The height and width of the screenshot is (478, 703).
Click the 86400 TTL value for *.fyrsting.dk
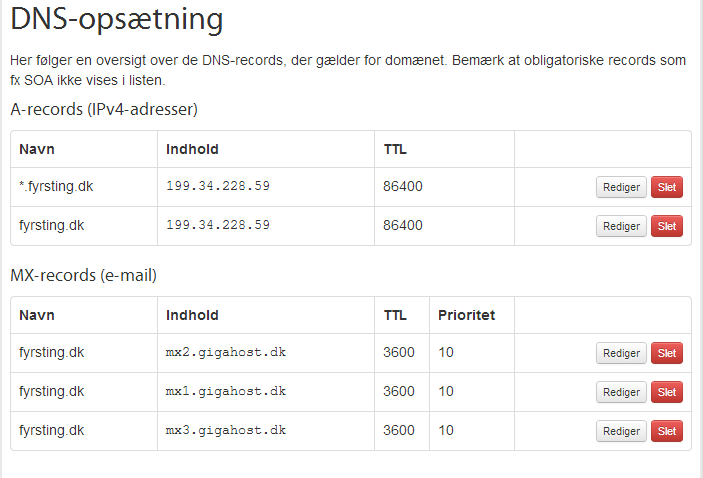coord(403,186)
